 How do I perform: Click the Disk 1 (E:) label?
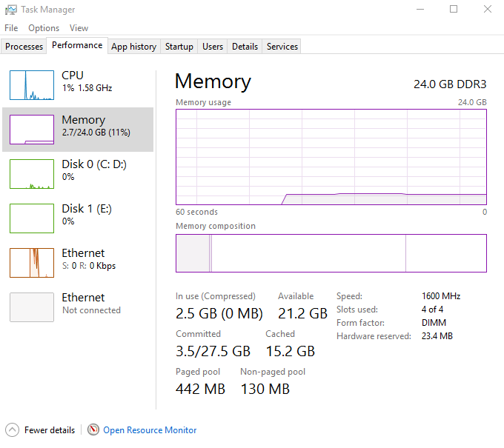(87, 209)
